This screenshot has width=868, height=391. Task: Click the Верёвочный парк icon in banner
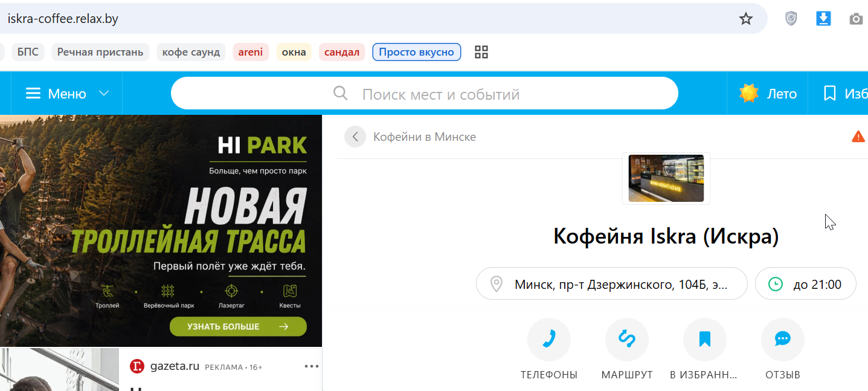[x=168, y=291]
